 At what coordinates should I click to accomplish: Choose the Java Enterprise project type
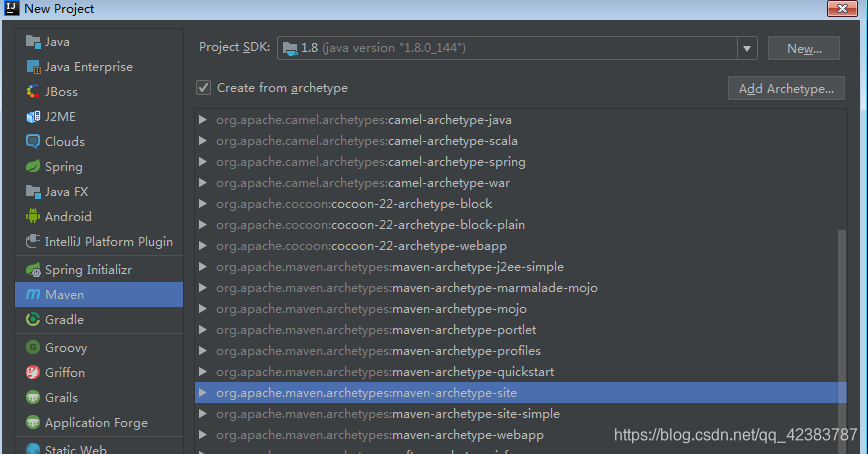[x=99, y=66]
